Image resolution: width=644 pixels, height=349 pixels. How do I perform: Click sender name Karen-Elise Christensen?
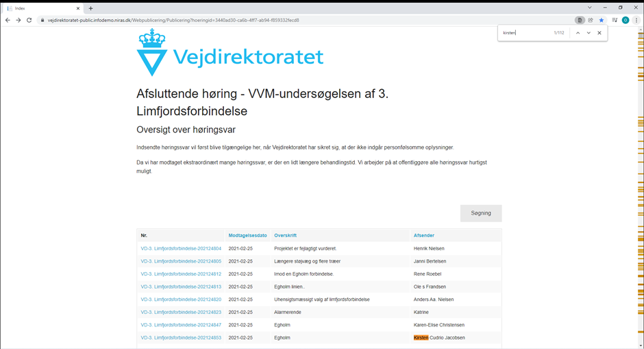pos(439,325)
